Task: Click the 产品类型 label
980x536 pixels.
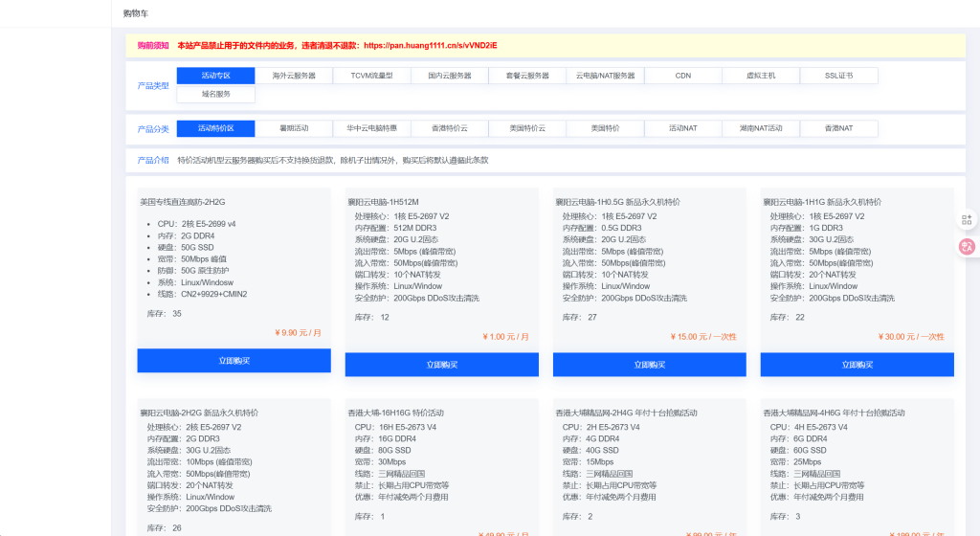Action: tap(153, 85)
